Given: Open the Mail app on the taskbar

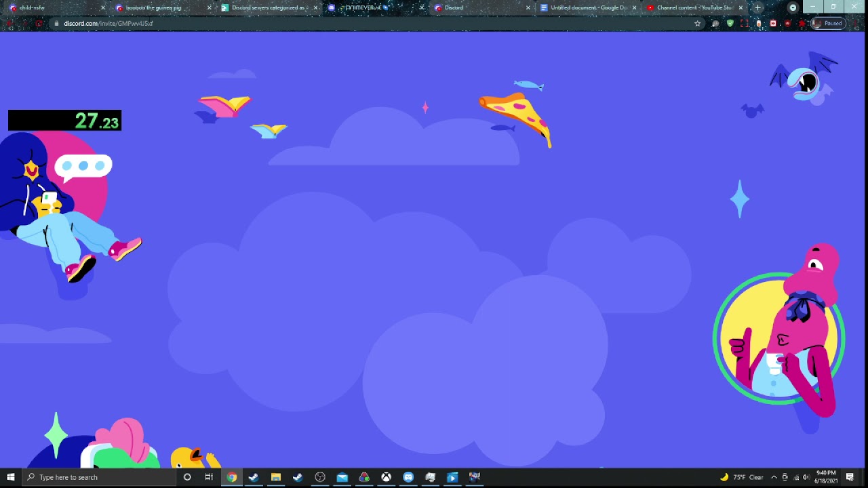Looking at the screenshot, I should [342, 477].
